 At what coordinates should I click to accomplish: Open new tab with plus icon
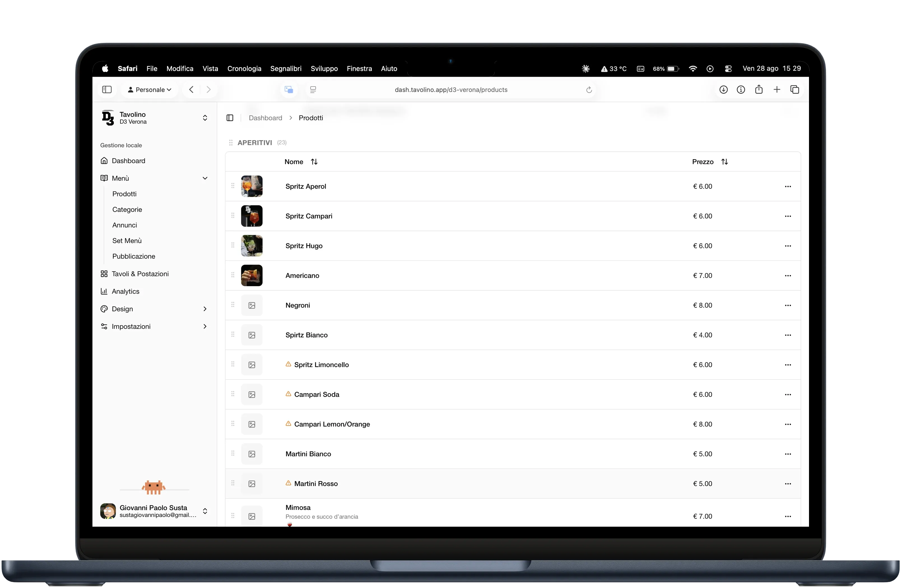pyautogui.click(x=777, y=90)
